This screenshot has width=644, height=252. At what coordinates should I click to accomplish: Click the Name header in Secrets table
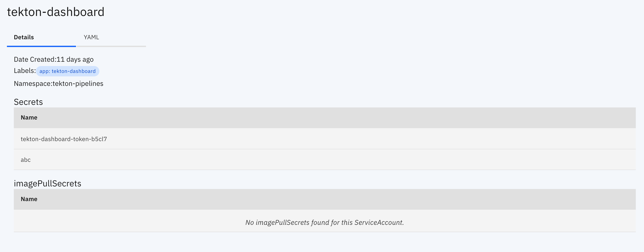click(x=29, y=117)
